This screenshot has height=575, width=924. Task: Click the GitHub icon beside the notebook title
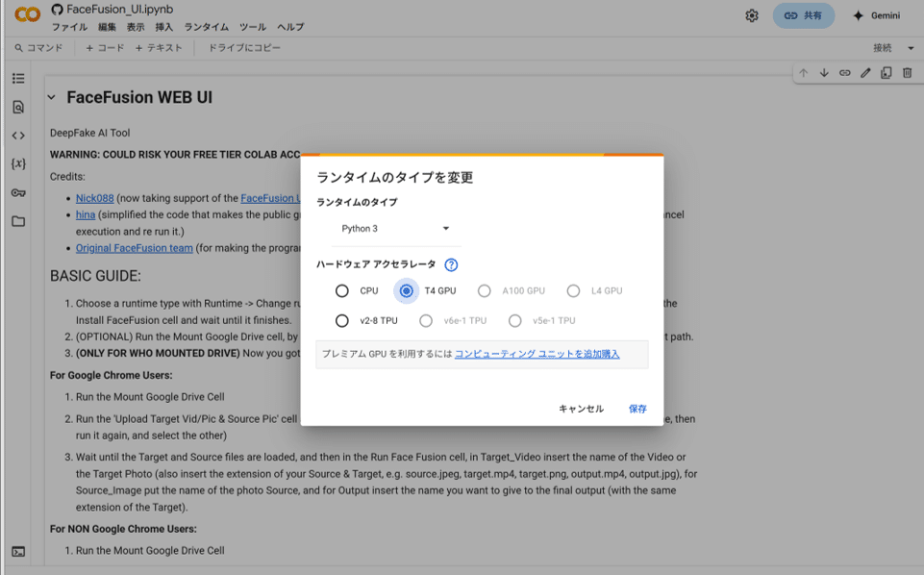point(57,10)
